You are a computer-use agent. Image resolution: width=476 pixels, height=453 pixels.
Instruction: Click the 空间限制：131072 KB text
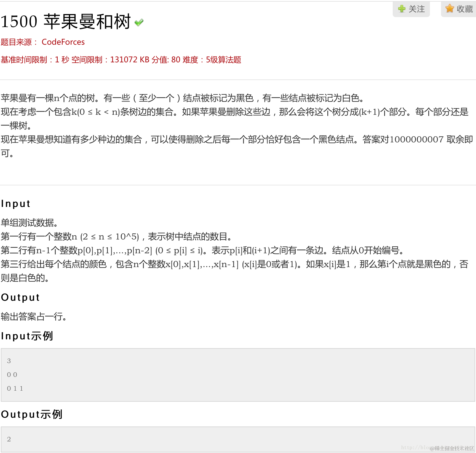(x=110, y=60)
